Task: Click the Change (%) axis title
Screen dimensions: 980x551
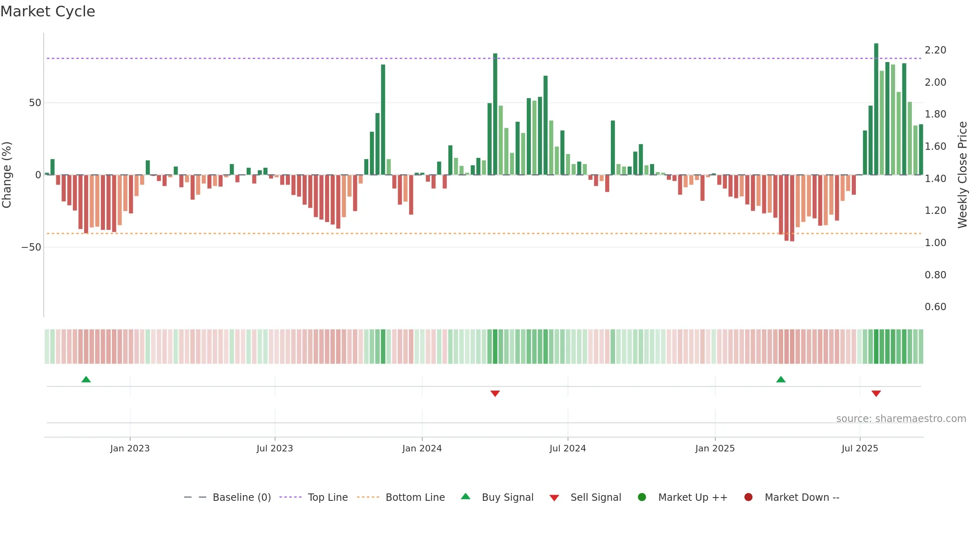Action: click(x=7, y=175)
